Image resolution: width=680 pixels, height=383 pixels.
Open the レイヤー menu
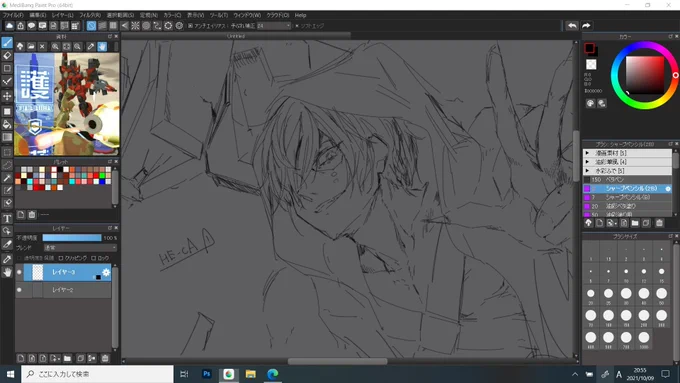(x=62, y=15)
